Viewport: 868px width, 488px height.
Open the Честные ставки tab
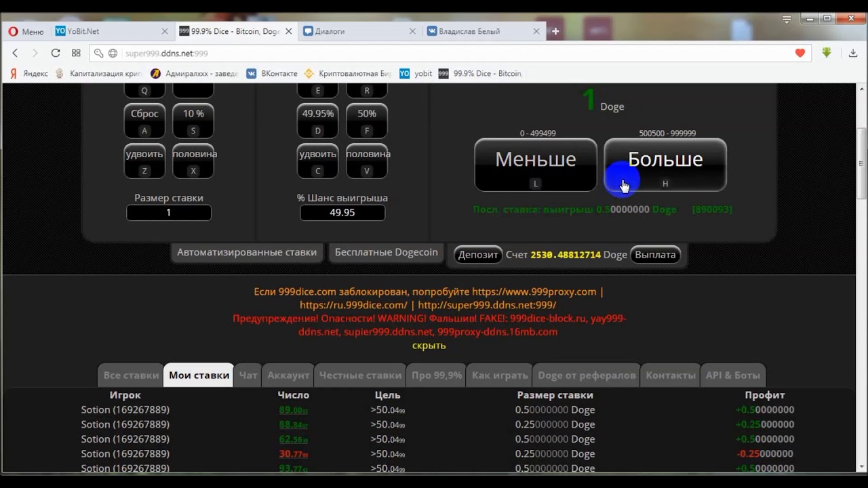[x=361, y=375]
